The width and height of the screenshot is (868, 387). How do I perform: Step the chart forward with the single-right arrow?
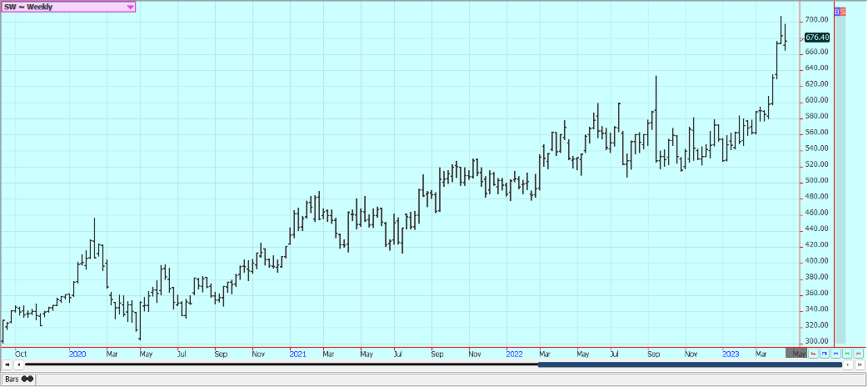click(848, 364)
